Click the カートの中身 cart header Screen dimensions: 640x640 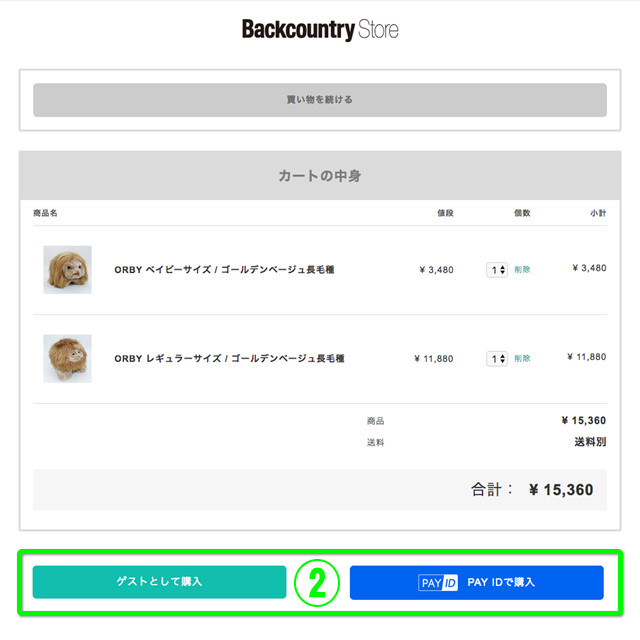(x=320, y=176)
